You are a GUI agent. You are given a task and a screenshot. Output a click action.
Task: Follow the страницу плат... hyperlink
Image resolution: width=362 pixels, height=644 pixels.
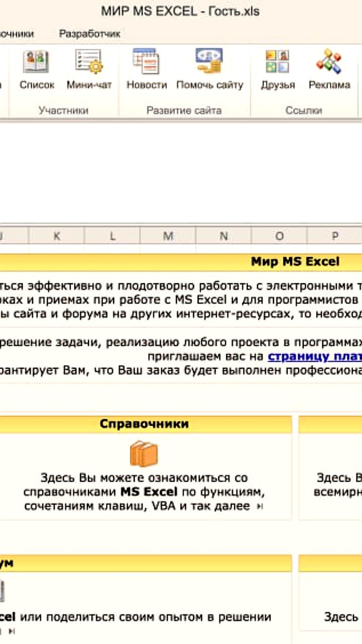point(315,357)
